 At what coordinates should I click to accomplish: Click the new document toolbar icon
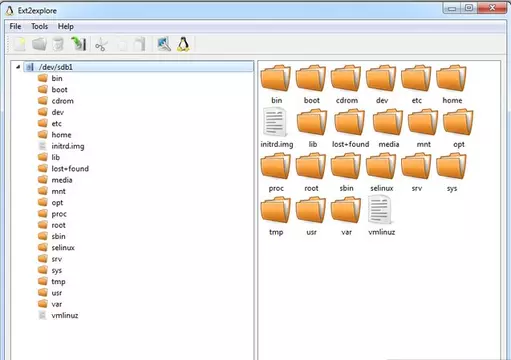[20, 44]
